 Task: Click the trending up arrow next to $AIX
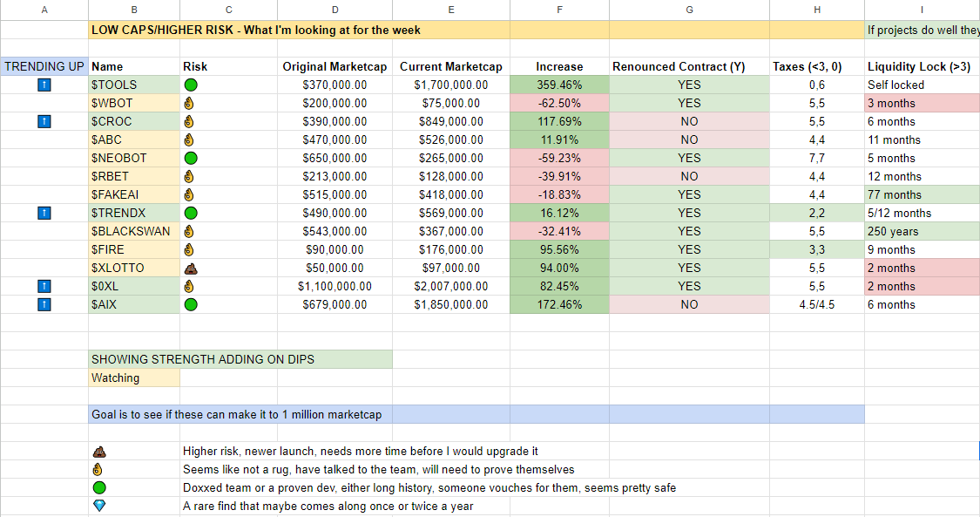tap(44, 304)
